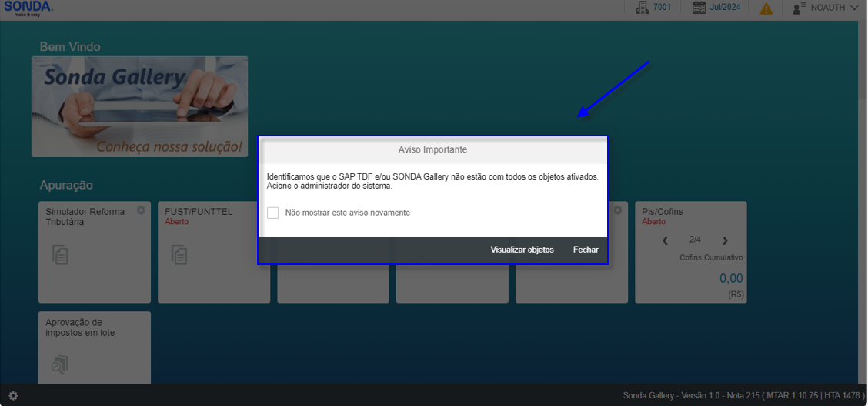Open gear on Simulador Reforma Tributária tile
The image size is (868, 406).
(x=141, y=210)
